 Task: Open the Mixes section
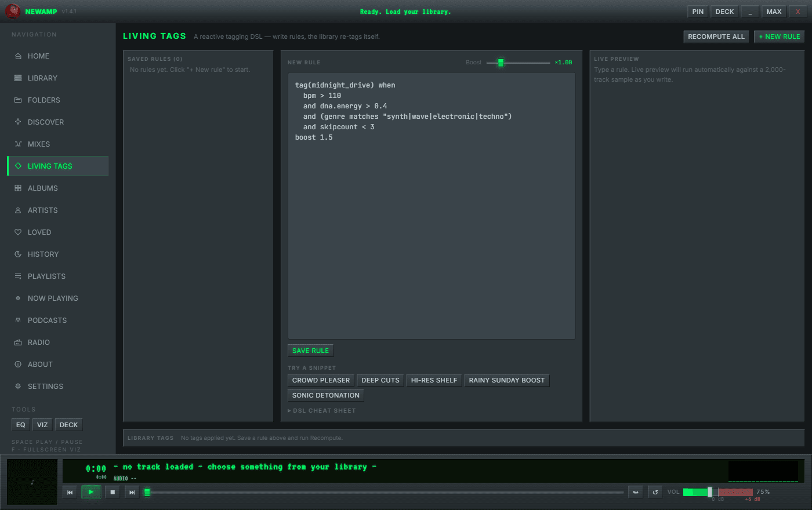57,144
